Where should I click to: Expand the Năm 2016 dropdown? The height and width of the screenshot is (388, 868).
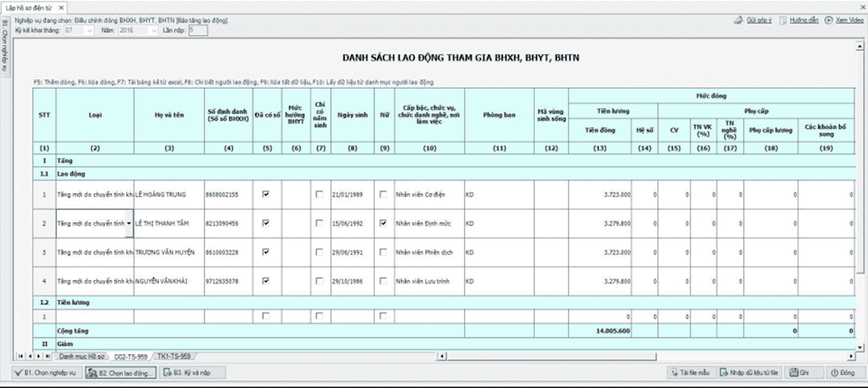tap(153, 30)
